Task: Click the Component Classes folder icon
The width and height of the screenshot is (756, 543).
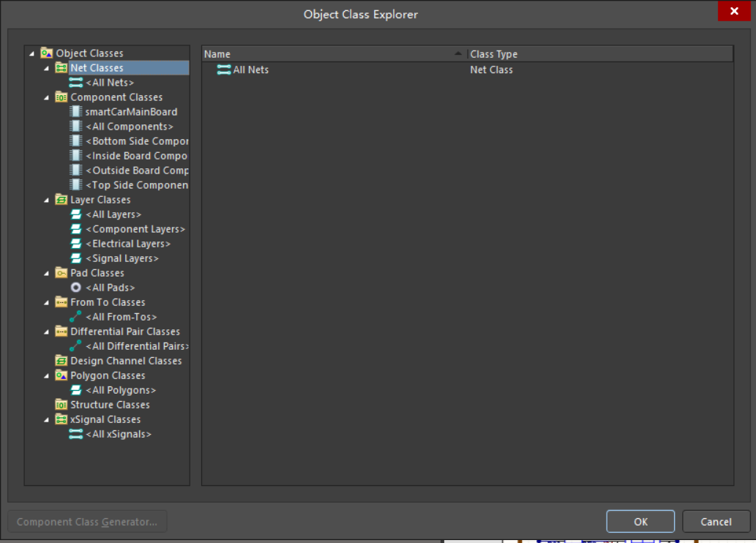Action: tap(61, 97)
